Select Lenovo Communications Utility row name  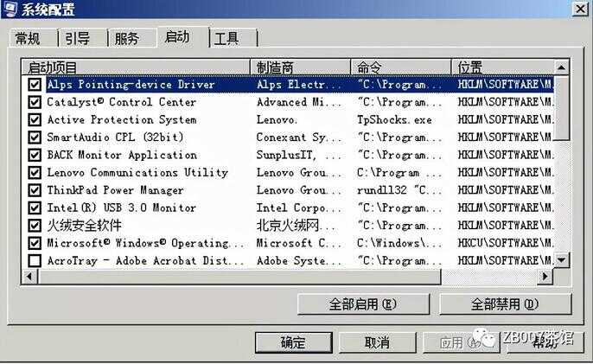pos(137,173)
